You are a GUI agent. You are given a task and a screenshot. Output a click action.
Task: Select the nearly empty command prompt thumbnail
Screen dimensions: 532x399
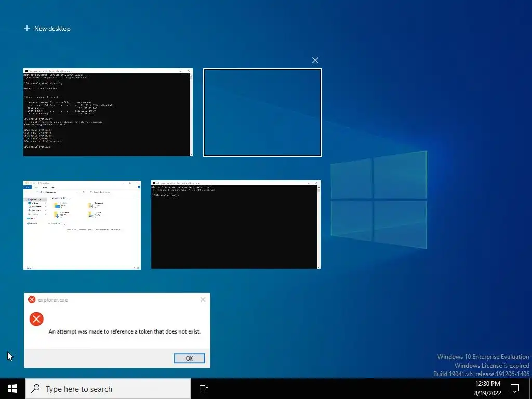click(x=236, y=224)
